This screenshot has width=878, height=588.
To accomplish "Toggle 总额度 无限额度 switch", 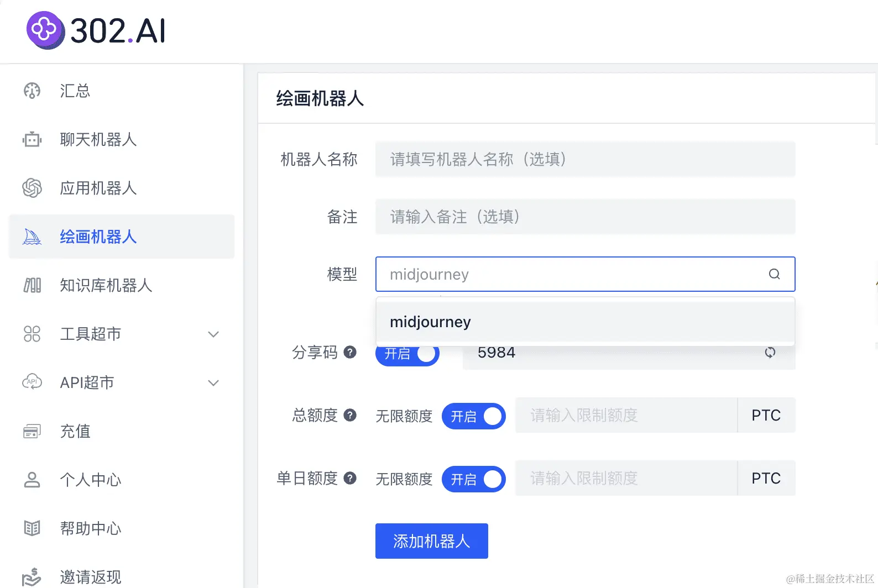I will coord(474,416).
